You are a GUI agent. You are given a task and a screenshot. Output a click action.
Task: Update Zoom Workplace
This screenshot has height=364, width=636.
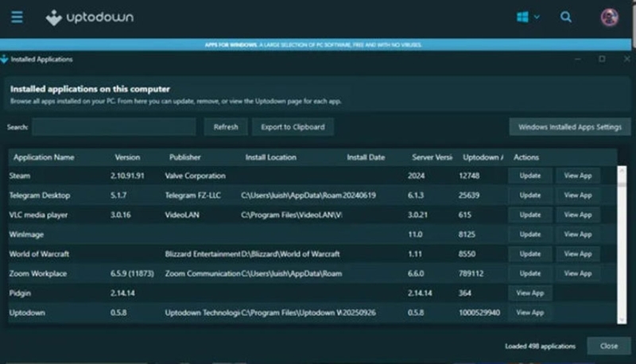(x=530, y=273)
